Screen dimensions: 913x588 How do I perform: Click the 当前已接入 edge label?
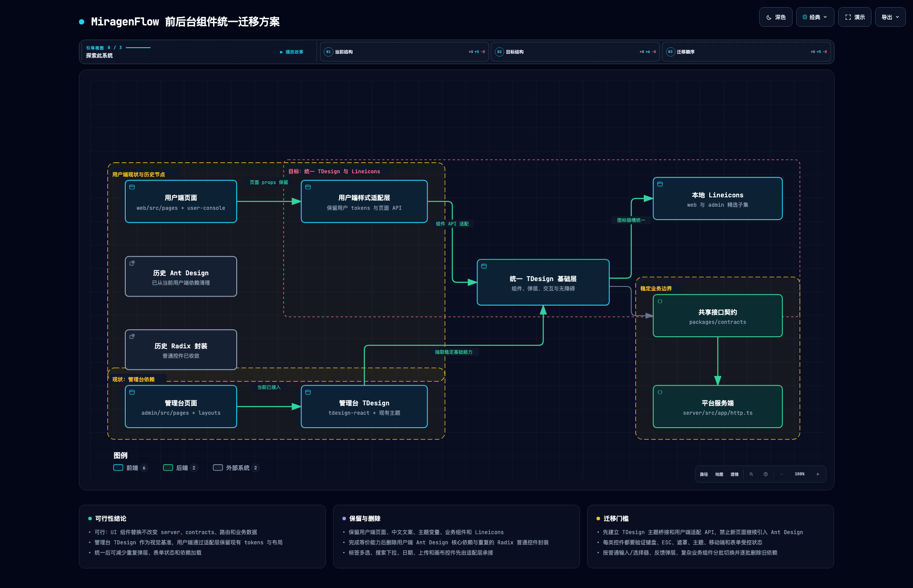click(x=269, y=388)
